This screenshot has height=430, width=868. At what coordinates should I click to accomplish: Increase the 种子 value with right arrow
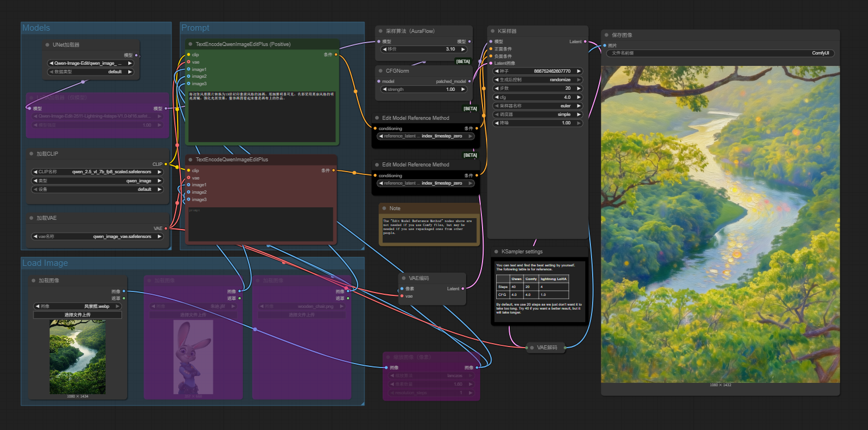578,71
